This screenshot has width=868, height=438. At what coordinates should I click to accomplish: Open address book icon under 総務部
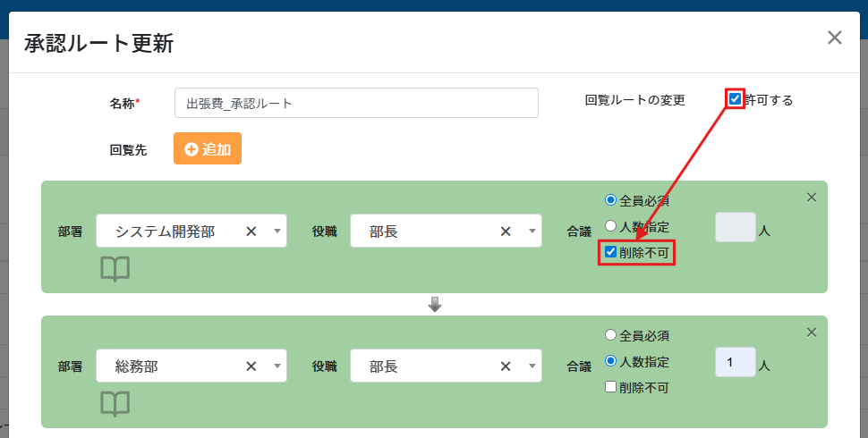click(x=115, y=404)
